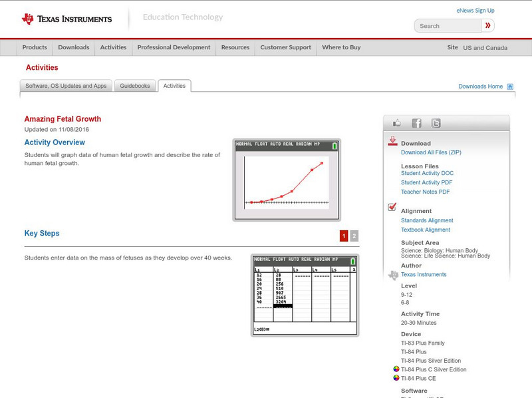Click the thumbs-up recommend icon
The image size is (532, 398).
point(397,122)
